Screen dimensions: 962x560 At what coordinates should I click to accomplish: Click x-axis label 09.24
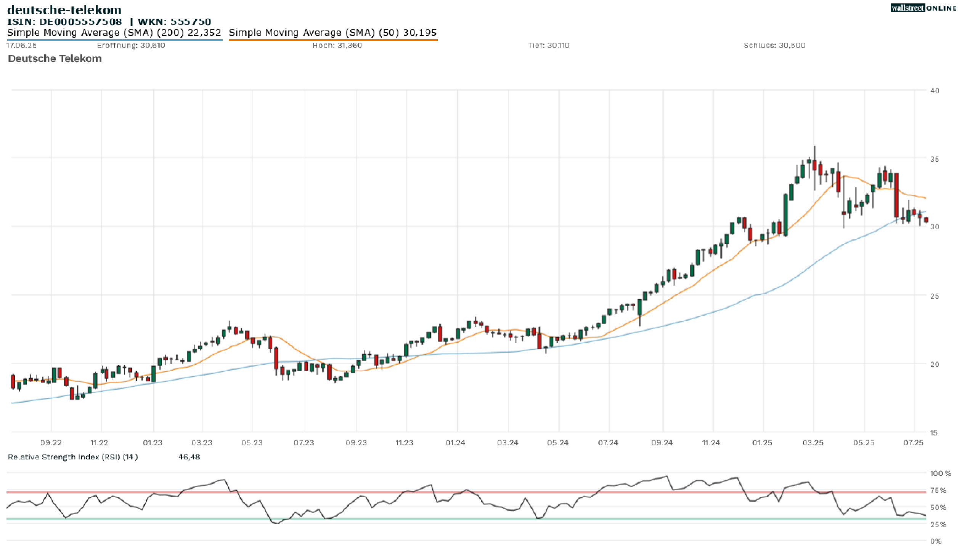[x=662, y=443]
